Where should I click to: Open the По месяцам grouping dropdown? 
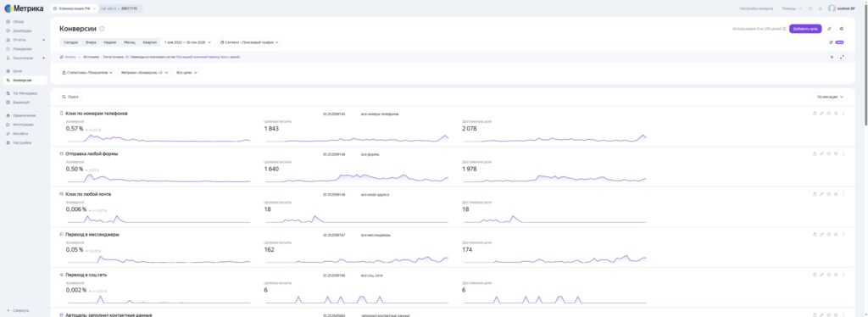click(831, 97)
